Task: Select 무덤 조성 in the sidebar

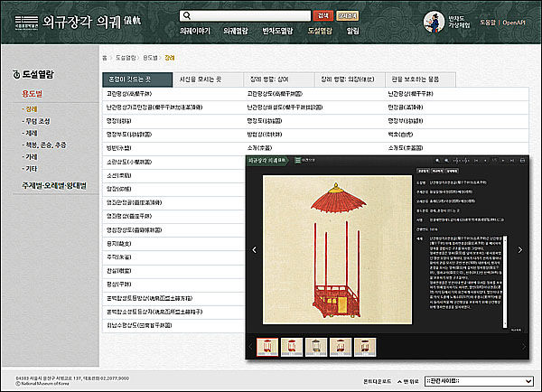Action: [x=36, y=121]
